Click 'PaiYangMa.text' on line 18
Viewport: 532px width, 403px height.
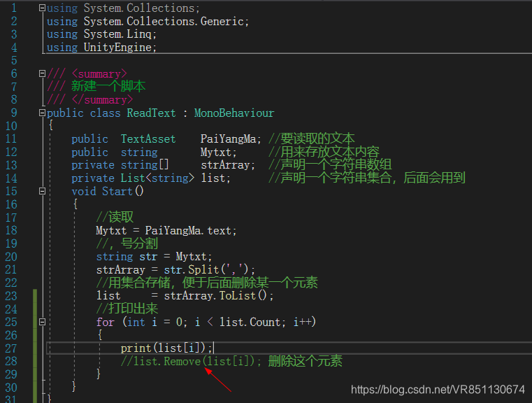pyautogui.click(x=188, y=230)
